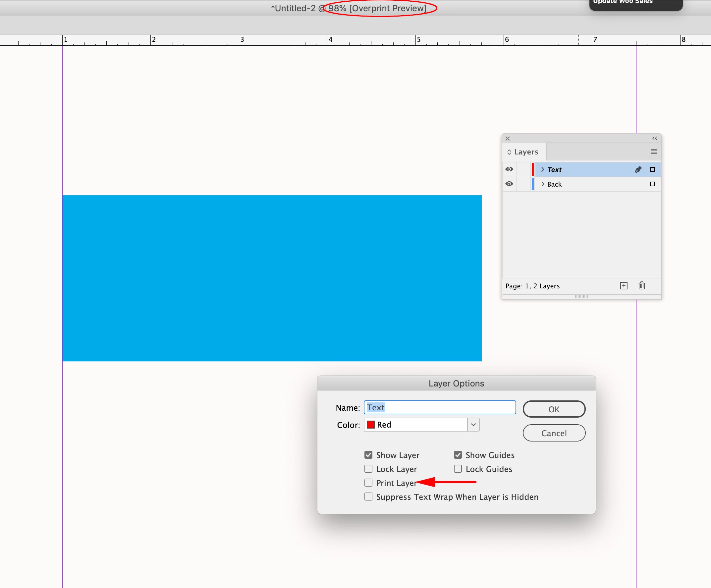Select the Layers panel tab
711x588 pixels.
[x=525, y=152]
